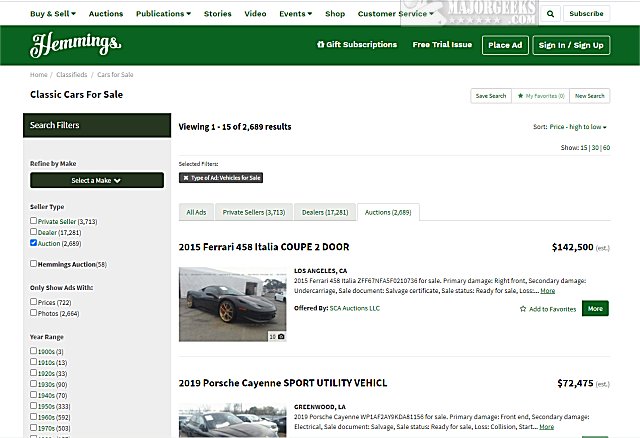The image size is (640, 438).
Task: Open the Shop menu item
Action: click(335, 14)
